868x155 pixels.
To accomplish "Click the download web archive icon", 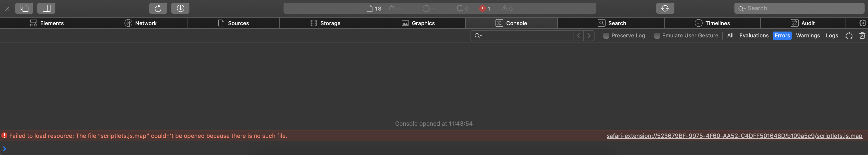I will tap(180, 8).
